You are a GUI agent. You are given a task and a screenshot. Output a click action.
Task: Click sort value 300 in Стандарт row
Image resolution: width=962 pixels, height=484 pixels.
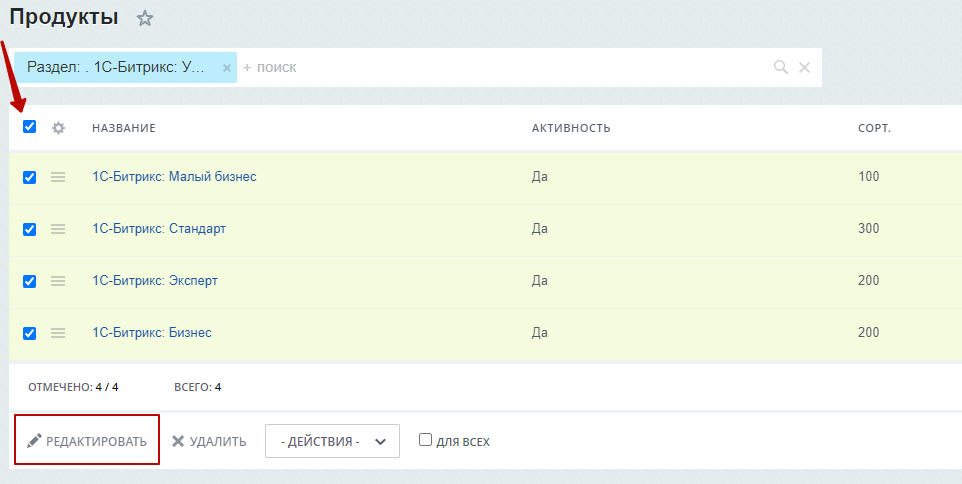pyautogui.click(x=869, y=229)
